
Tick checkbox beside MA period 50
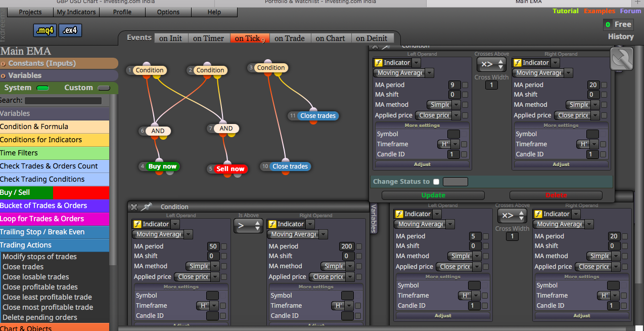[x=224, y=246]
